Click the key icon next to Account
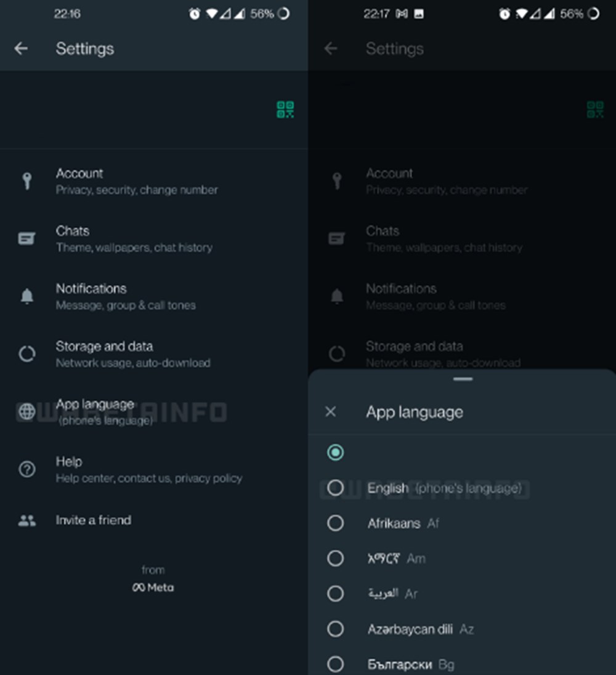The image size is (616, 675). tap(26, 180)
